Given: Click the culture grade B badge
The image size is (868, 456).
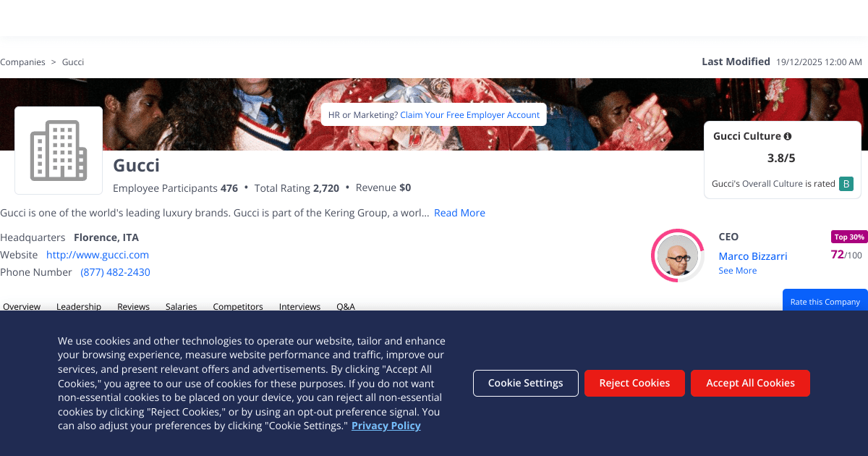Looking at the screenshot, I should pyautogui.click(x=846, y=184).
